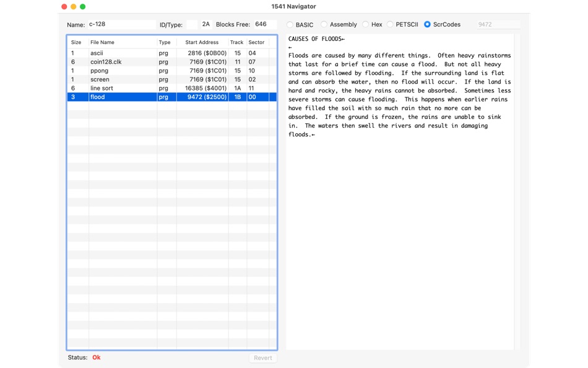
Task: Sort by the Start Address column header
Action: [x=202, y=42]
